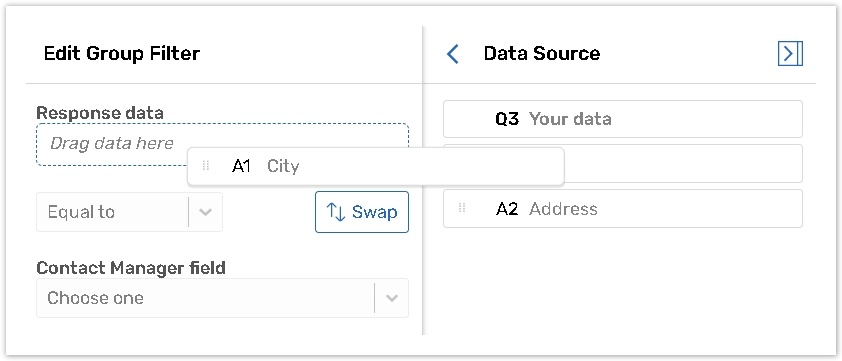Click the Equal to dropdown arrow
Screen dimensions: 842x361
coord(205,212)
